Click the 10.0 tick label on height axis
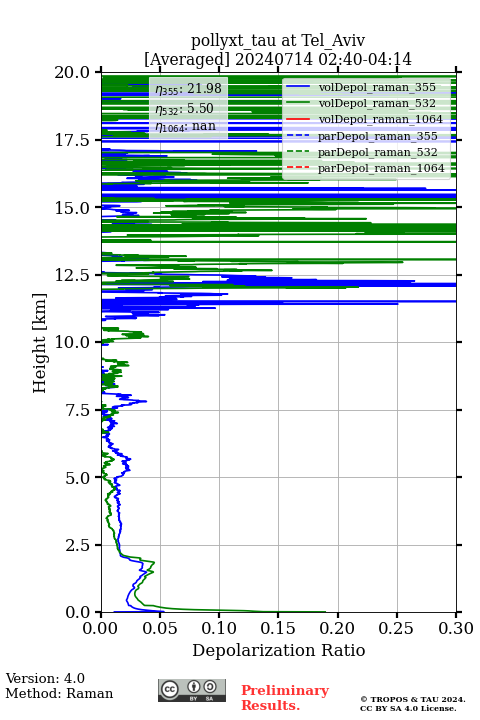Image resolution: width=480 pixels, height=720 pixels. coord(72,342)
